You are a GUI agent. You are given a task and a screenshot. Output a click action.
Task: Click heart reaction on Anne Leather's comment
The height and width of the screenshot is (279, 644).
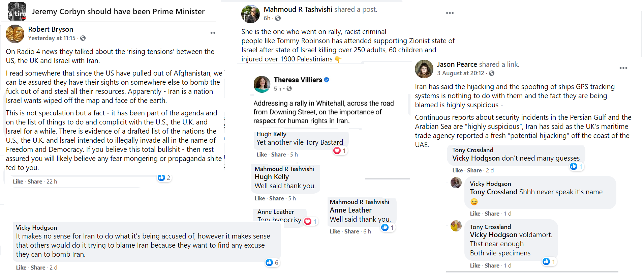pyautogui.click(x=308, y=221)
